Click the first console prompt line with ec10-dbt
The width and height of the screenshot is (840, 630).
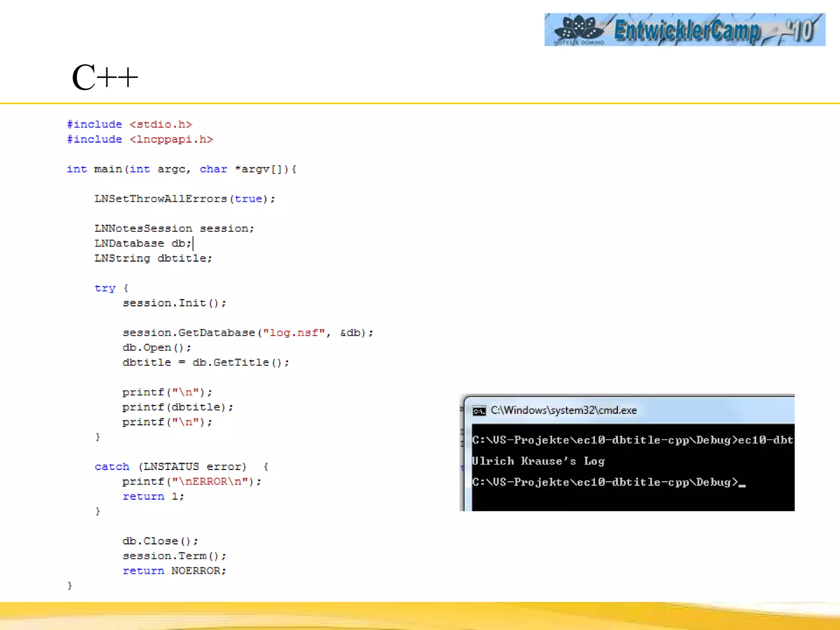point(633,440)
